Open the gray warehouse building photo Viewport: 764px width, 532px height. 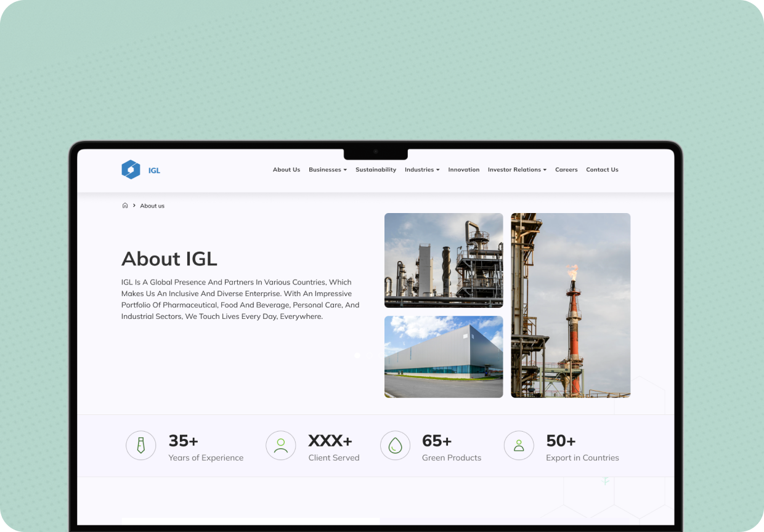[444, 357]
